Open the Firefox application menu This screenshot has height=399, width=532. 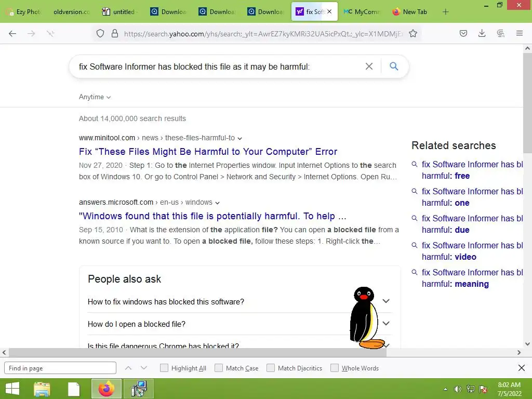(520, 33)
